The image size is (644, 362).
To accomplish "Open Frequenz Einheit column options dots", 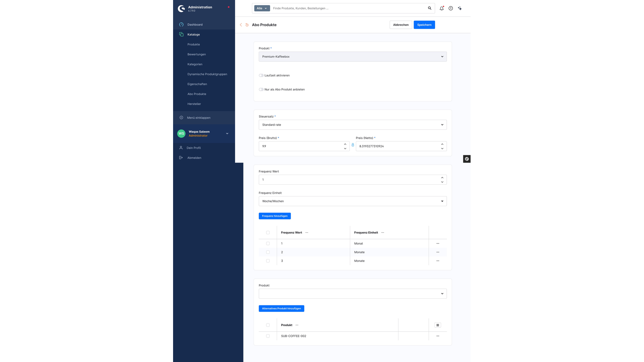I will pos(383,233).
